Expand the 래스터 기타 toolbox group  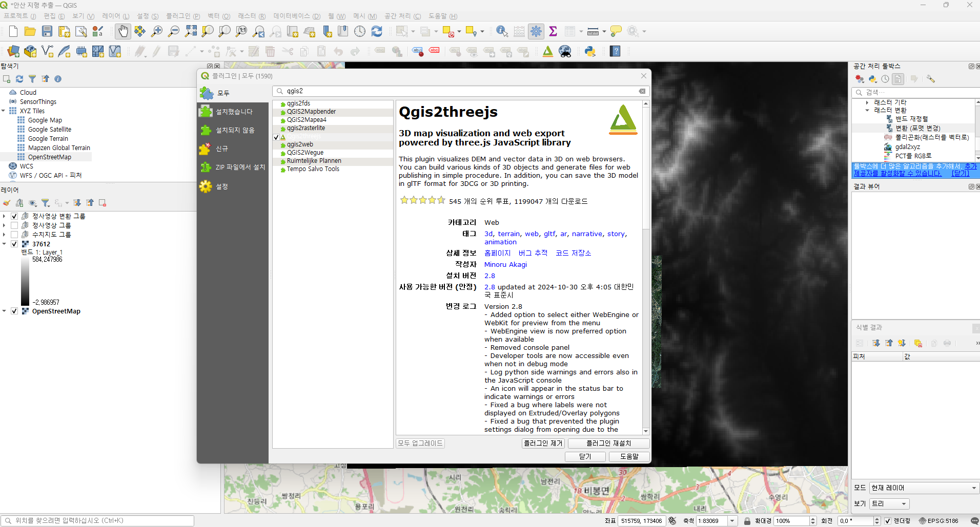(x=867, y=102)
